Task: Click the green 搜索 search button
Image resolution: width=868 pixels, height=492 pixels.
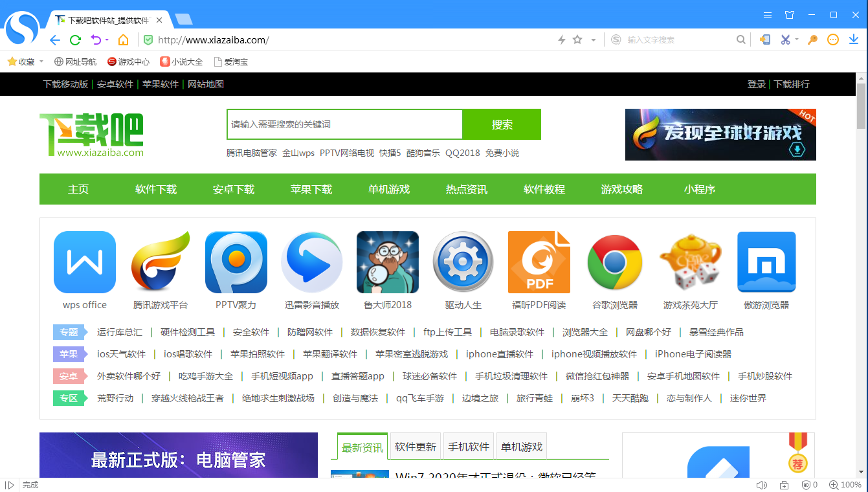Action: click(x=502, y=124)
